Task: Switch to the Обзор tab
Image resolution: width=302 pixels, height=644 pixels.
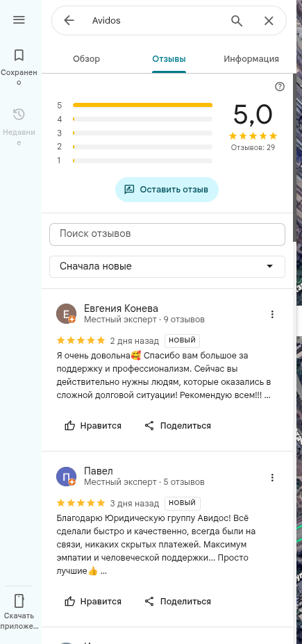Action: point(86,59)
